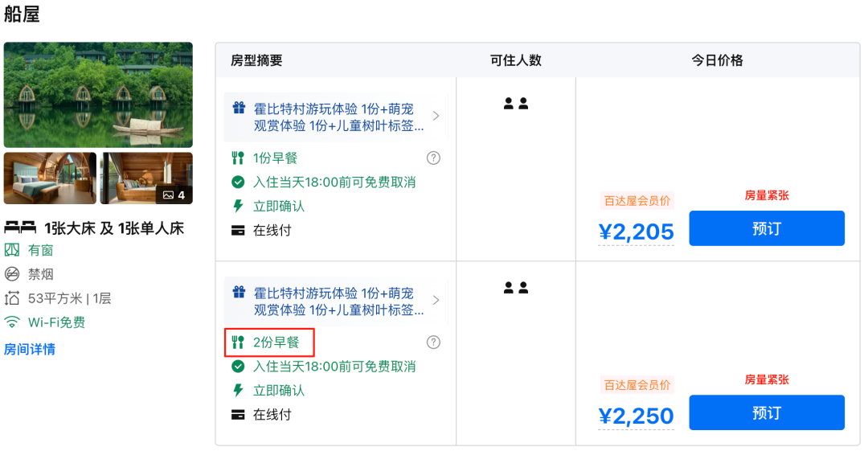Screen dimensions: 868x451
Task: Click the window 有窗 icon
Action: 12,250
